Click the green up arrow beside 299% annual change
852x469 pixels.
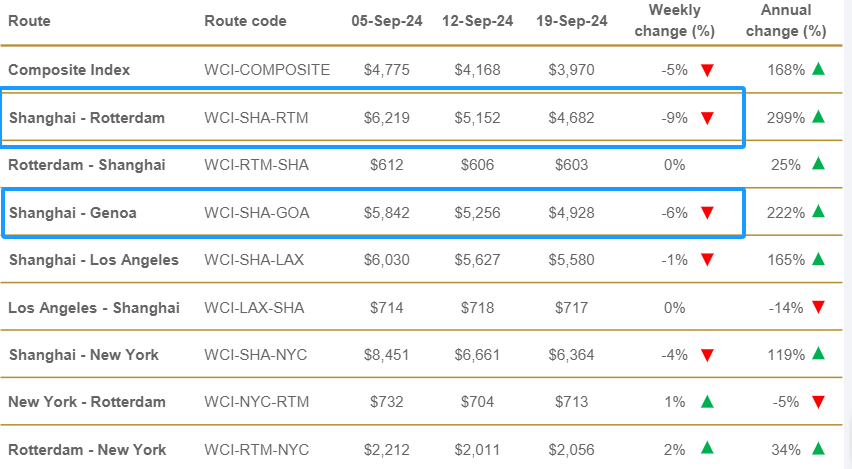tap(818, 116)
